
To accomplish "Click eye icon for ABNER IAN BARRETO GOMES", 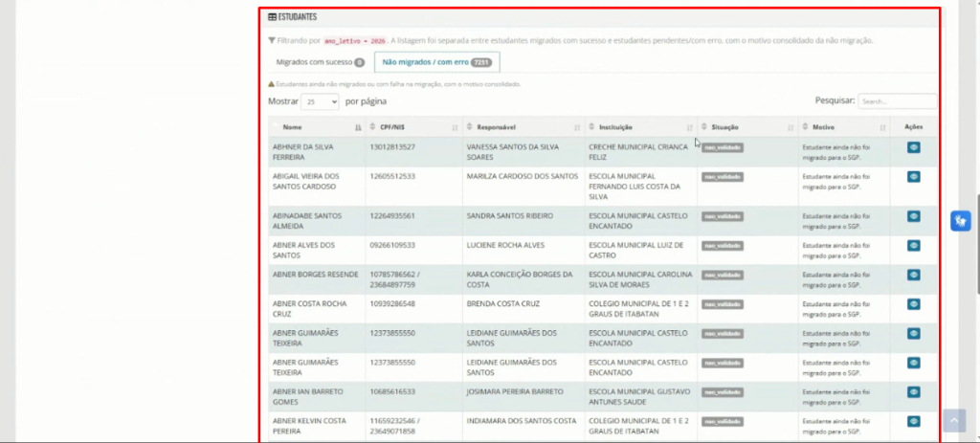I will [x=914, y=391].
